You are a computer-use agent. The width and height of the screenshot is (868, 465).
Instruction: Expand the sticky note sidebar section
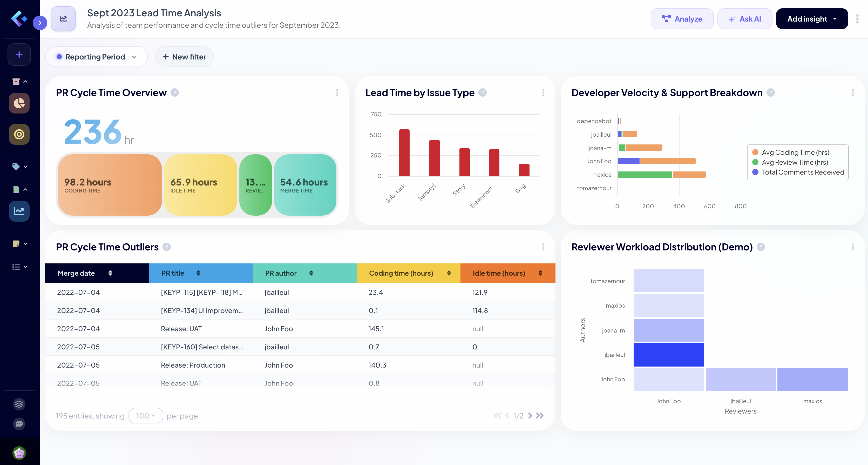(x=20, y=243)
